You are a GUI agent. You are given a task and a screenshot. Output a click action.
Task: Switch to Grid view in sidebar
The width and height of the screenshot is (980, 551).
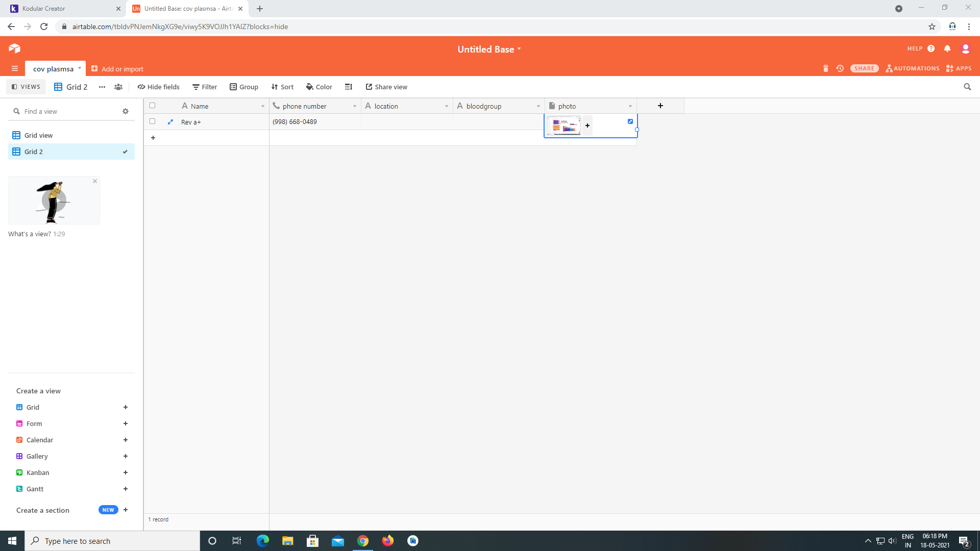coord(39,135)
